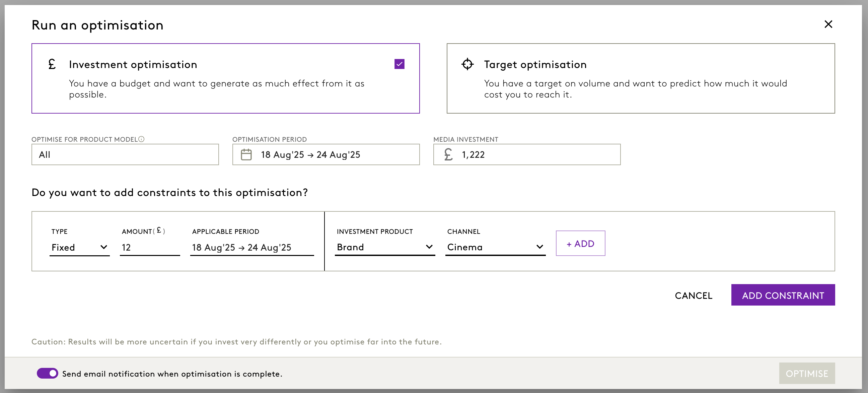
Task: Disable email notification toggle
Action: point(48,374)
